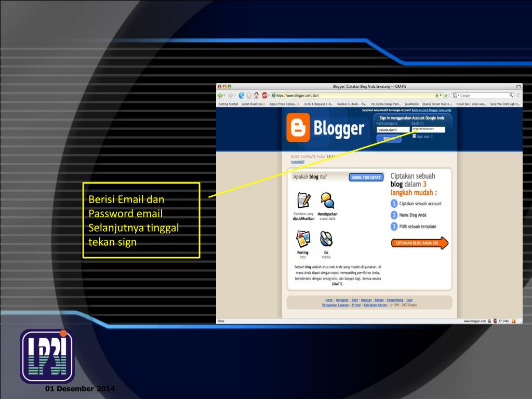Image resolution: width=532 pixels, height=399 pixels.
Task: Open the Kebijakan Konten footer link
Action: point(375,305)
